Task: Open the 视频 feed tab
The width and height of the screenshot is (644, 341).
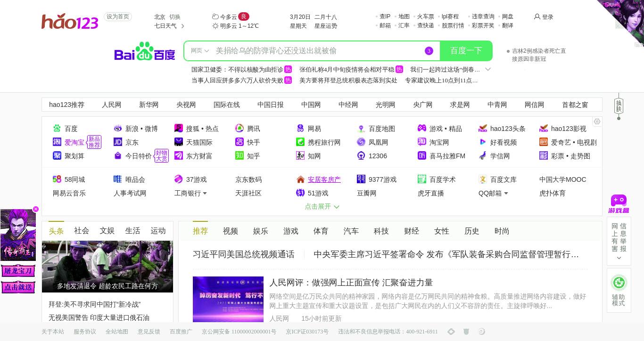Action: click(231, 231)
